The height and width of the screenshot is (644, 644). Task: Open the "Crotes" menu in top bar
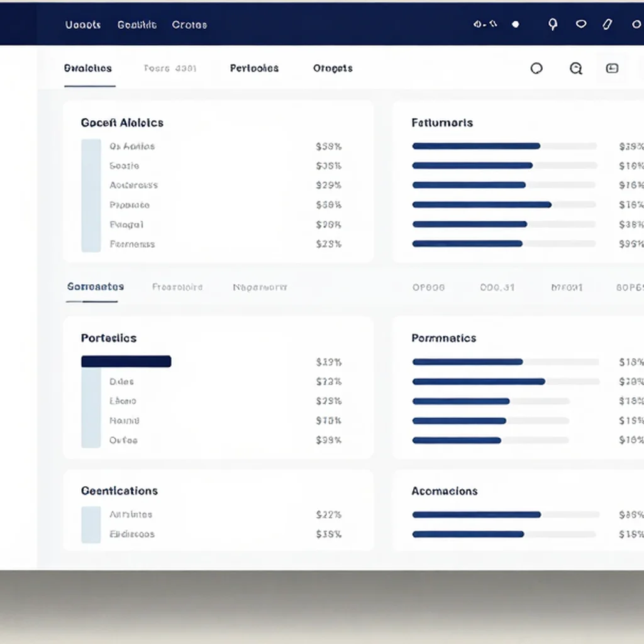(189, 25)
